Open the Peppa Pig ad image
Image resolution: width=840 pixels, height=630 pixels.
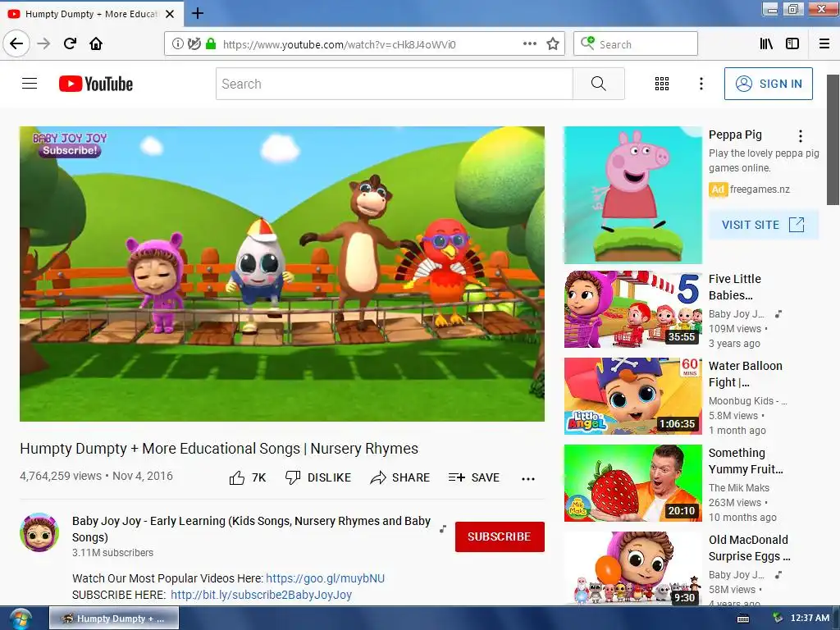632,195
